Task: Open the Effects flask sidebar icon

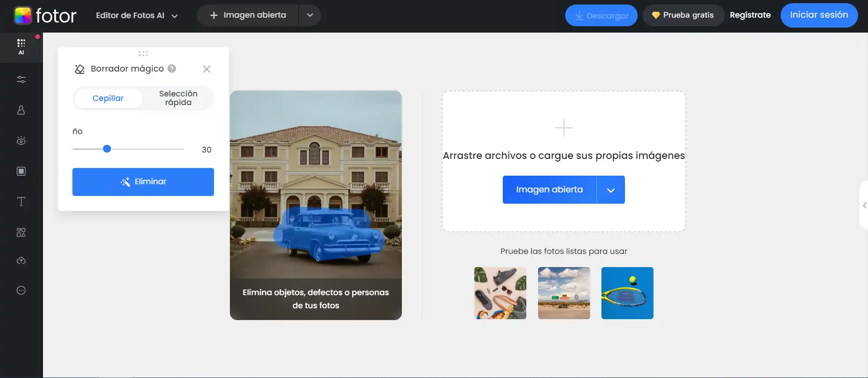Action: click(x=21, y=110)
